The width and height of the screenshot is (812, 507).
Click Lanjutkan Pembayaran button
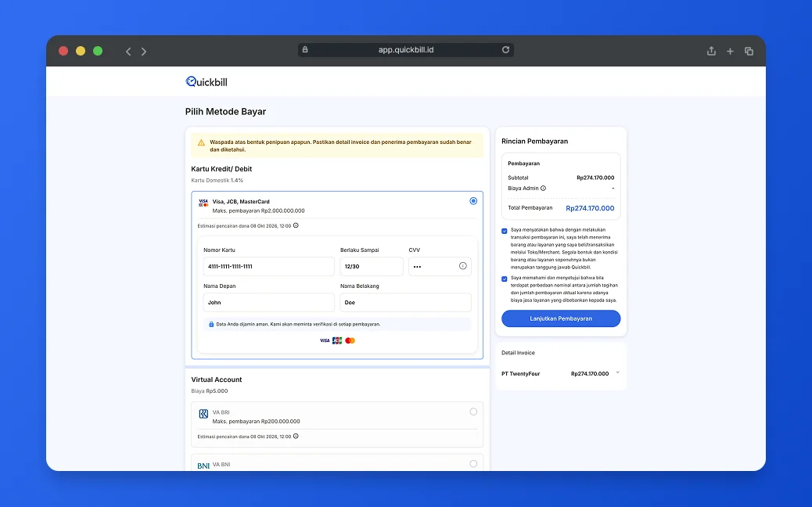[561, 318]
